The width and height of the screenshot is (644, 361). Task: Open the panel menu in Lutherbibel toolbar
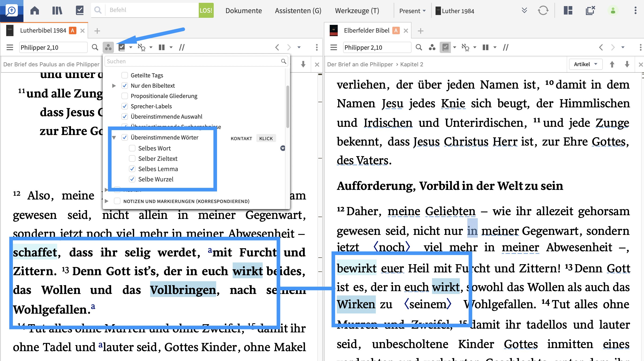pyautogui.click(x=10, y=47)
